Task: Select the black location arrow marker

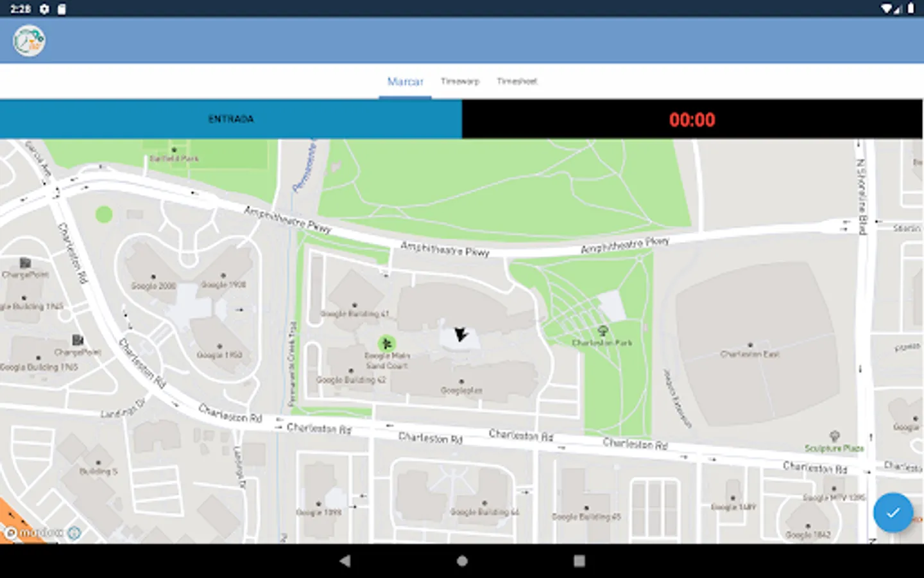Action: coord(460,335)
